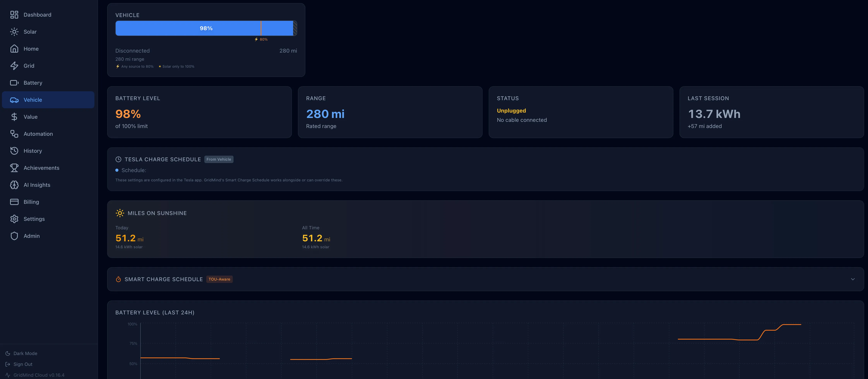Select the Home house icon
Viewport: 868px width, 379px height.
14,49
